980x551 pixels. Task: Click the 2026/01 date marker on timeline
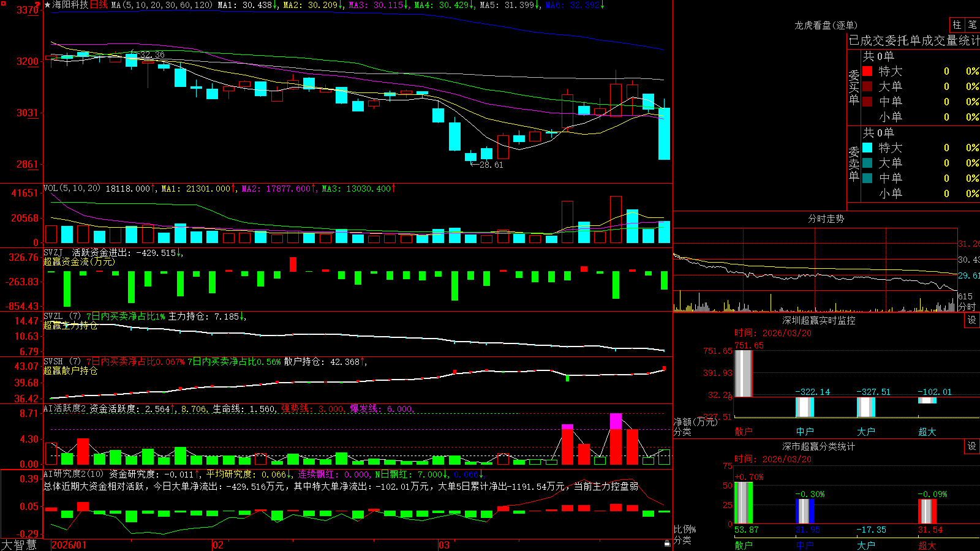tap(69, 545)
